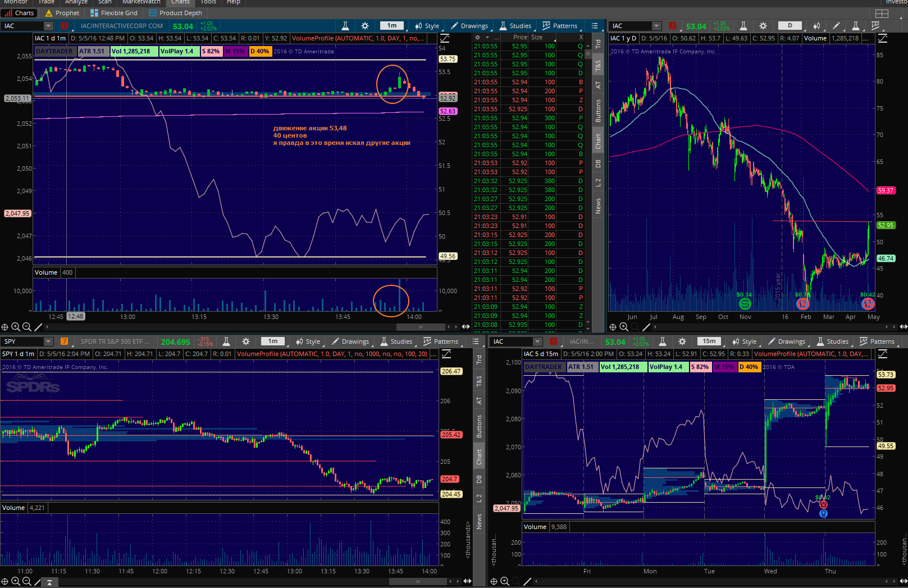
Task: Select the drawing line tool below IAC 1m chart
Action: [x=38, y=327]
